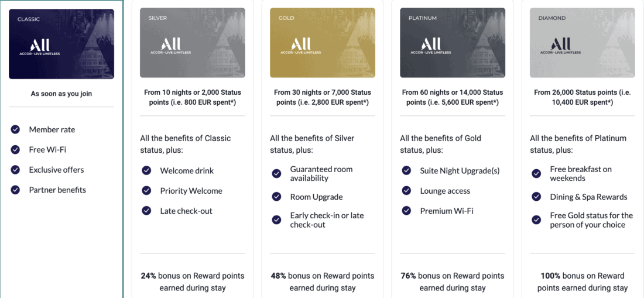Click the checkmark next to Suite Night Upgrade(s)
The image size is (644, 298).
pos(406,170)
